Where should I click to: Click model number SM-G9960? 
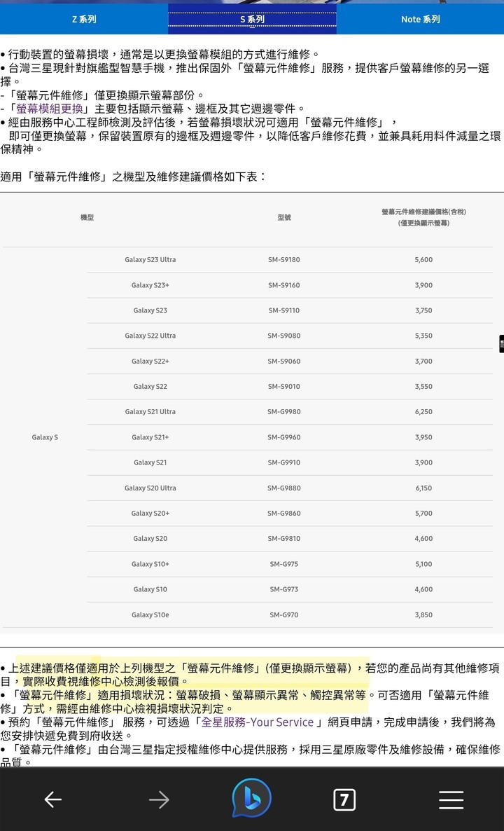pyautogui.click(x=283, y=437)
